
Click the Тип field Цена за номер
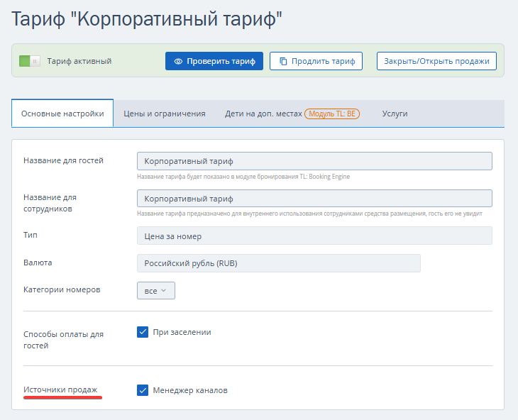pos(314,236)
